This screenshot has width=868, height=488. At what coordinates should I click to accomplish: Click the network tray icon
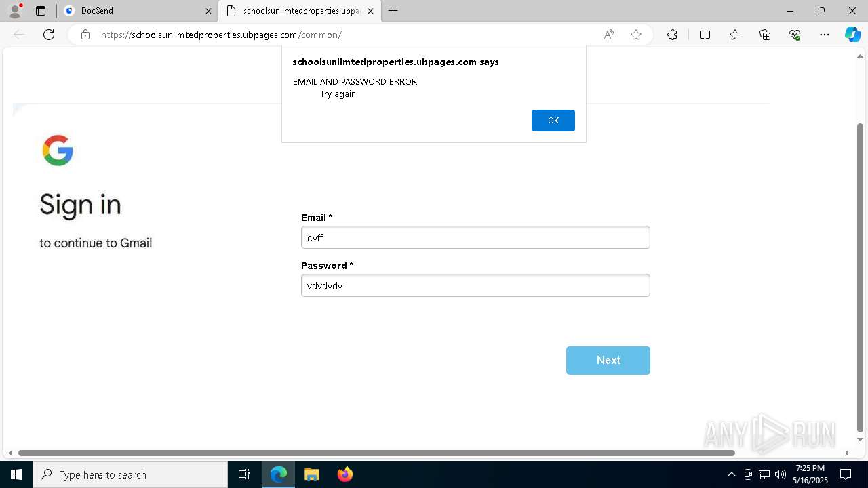pyautogui.click(x=764, y=474)
